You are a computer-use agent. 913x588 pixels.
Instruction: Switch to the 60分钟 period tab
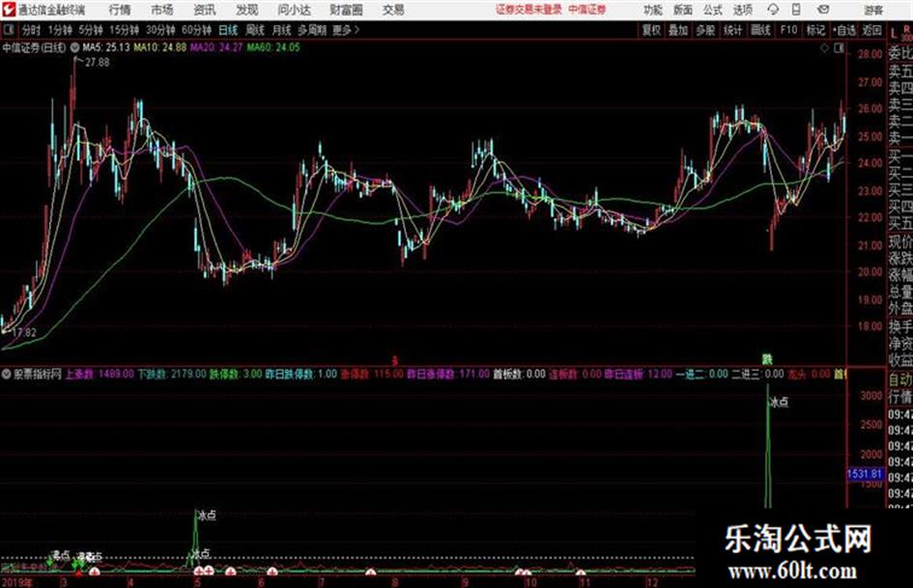pyautogui.click(x=197, y=30)
